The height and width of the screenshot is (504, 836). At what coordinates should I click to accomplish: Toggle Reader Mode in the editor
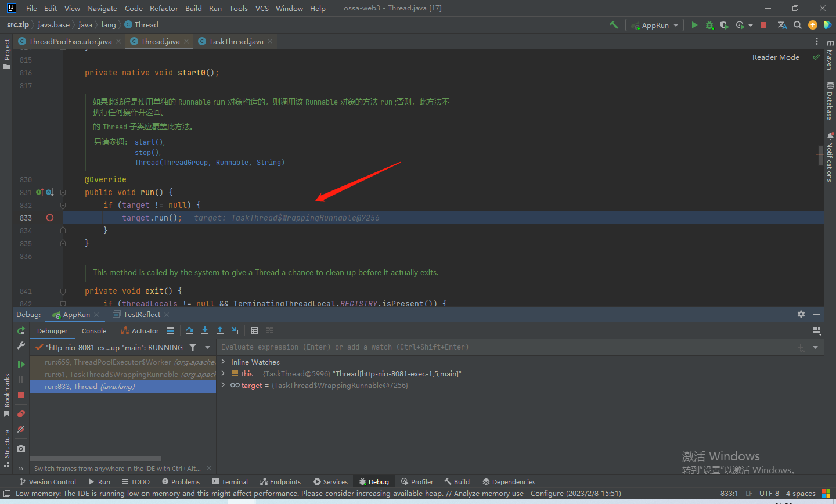776,57
